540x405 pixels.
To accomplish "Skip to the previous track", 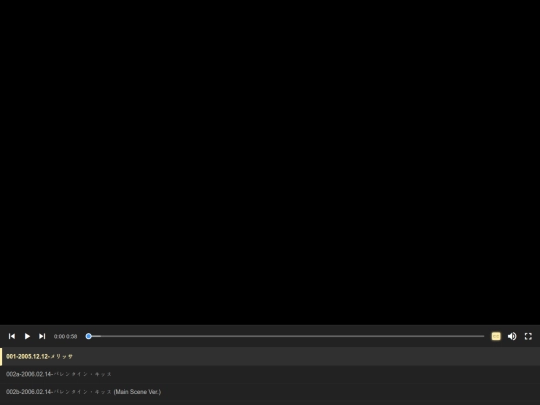I will 12,336.
